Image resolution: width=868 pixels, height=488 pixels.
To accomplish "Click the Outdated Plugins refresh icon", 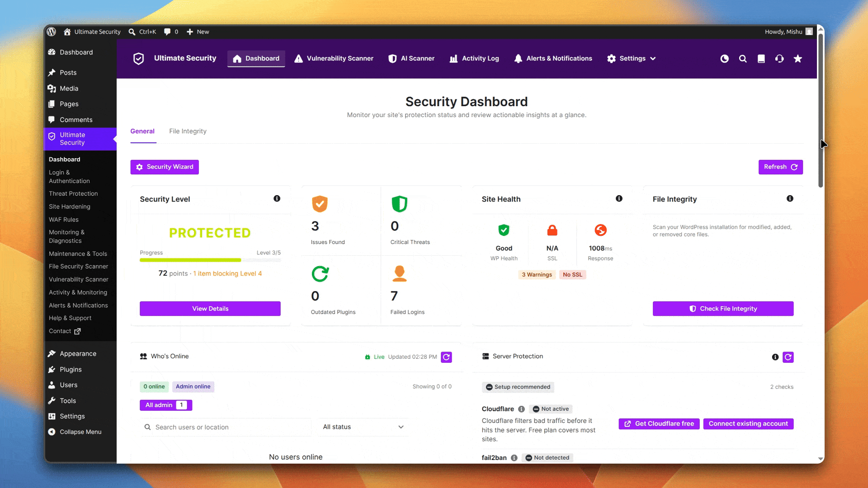I will click(x=320, y=274).
